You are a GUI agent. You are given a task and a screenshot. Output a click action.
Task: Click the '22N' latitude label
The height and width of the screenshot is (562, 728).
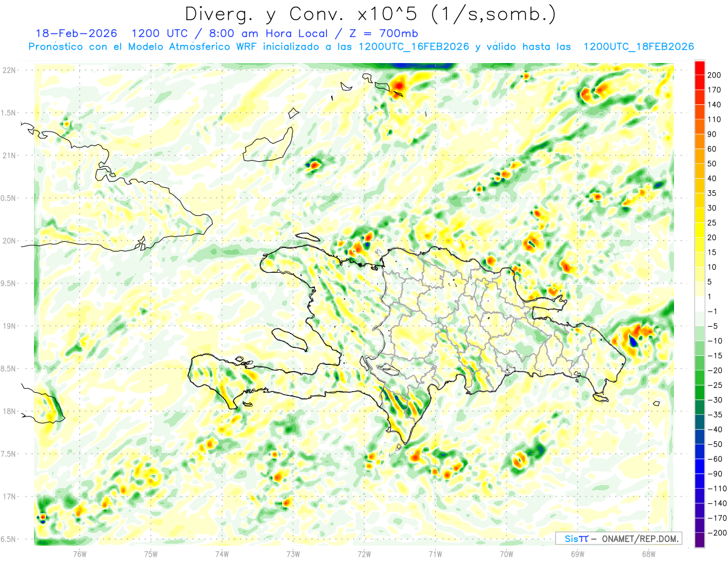8,70
